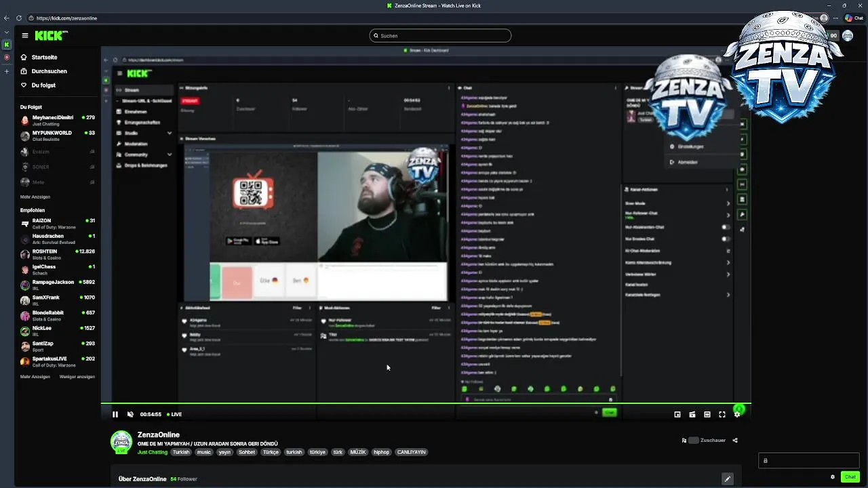Select the MÜZİK tag

(358, 452)
